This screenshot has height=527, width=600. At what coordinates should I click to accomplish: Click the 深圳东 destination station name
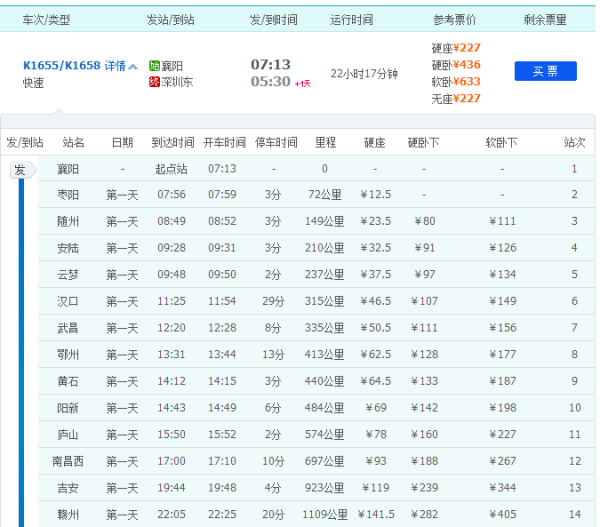click(180, 81)
